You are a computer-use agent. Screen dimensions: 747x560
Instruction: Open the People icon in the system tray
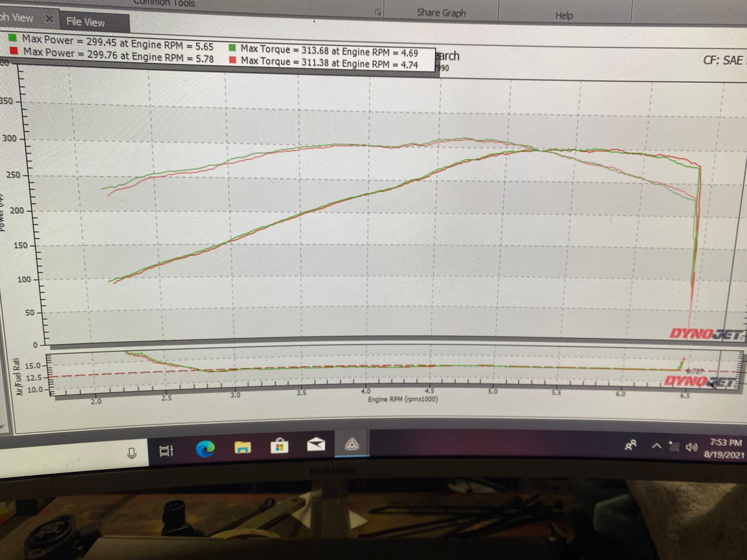pyautogui.click(x=630, y=445)
